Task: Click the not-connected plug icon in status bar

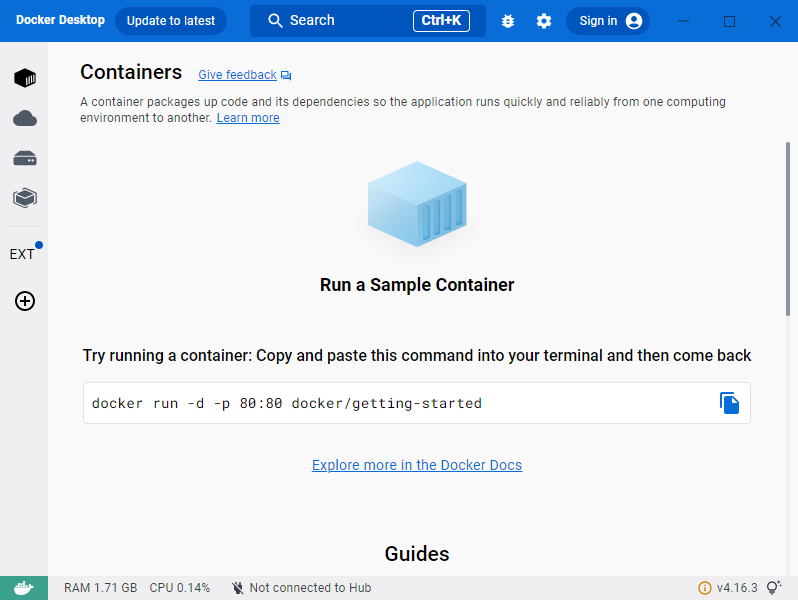Action: coord(237,588)
